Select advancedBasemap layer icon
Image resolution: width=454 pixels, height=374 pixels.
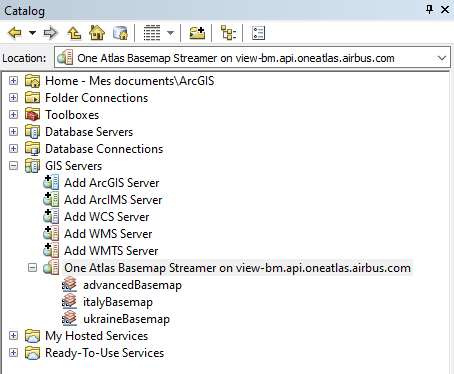[69, 285]
